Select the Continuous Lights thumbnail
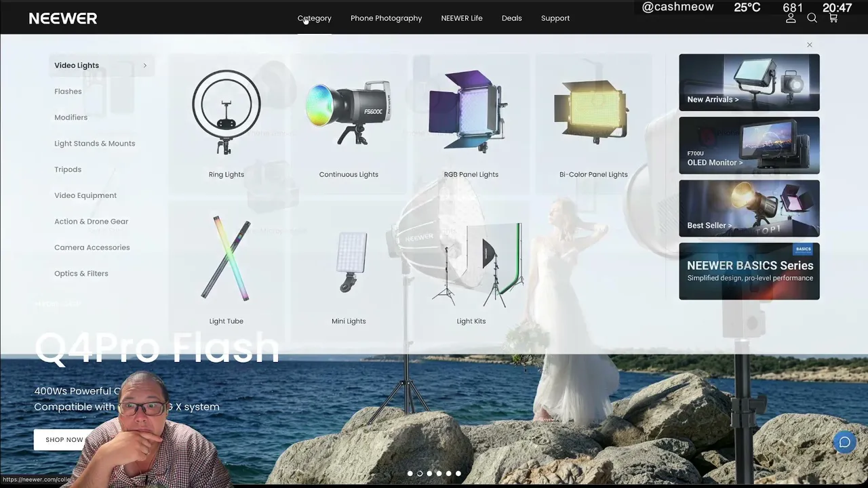Screen dimensions: 868x488 coord(349,112)
